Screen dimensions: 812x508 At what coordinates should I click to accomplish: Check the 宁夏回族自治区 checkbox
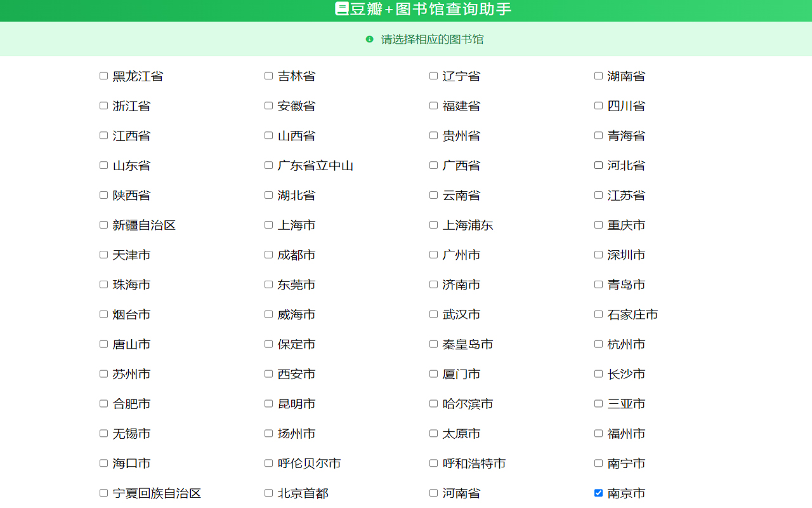[x=103, y=492]
